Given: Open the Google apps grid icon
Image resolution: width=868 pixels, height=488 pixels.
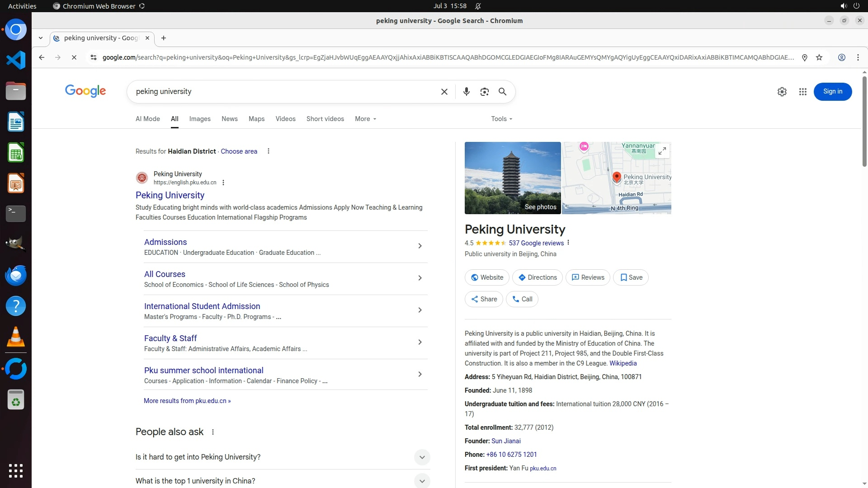Looking at the screenshot, I should click(802, 92).
